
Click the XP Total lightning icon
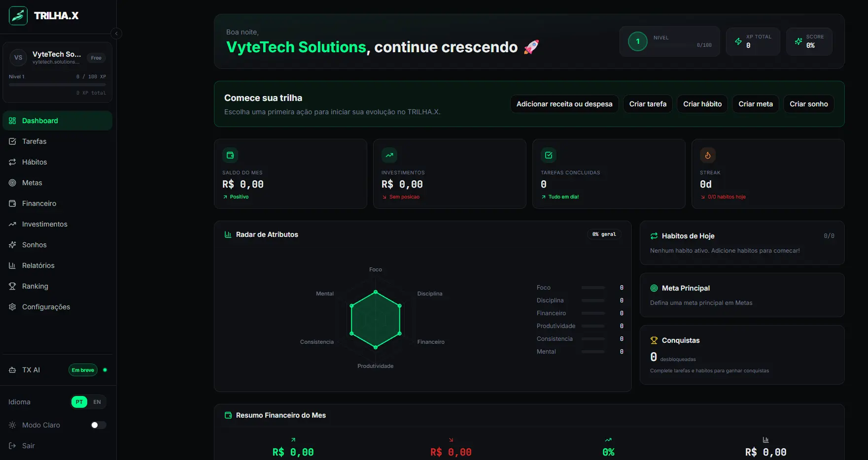pos(738,41)
